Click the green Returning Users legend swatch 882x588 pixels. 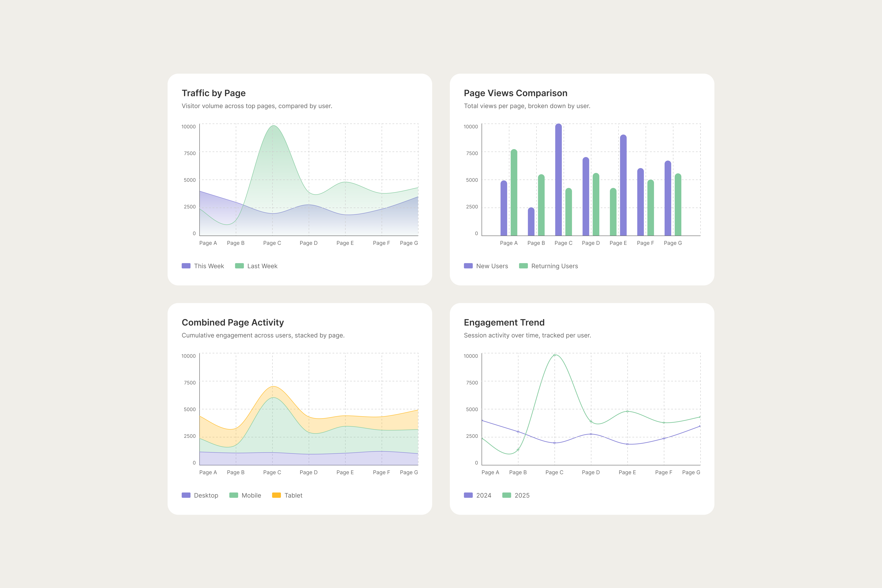pyautogui.click(x=523, y=266)
